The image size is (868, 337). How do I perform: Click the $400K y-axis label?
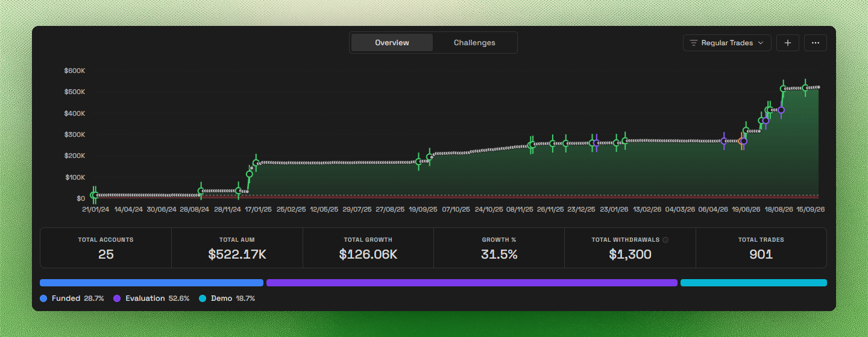coord(75,113)
